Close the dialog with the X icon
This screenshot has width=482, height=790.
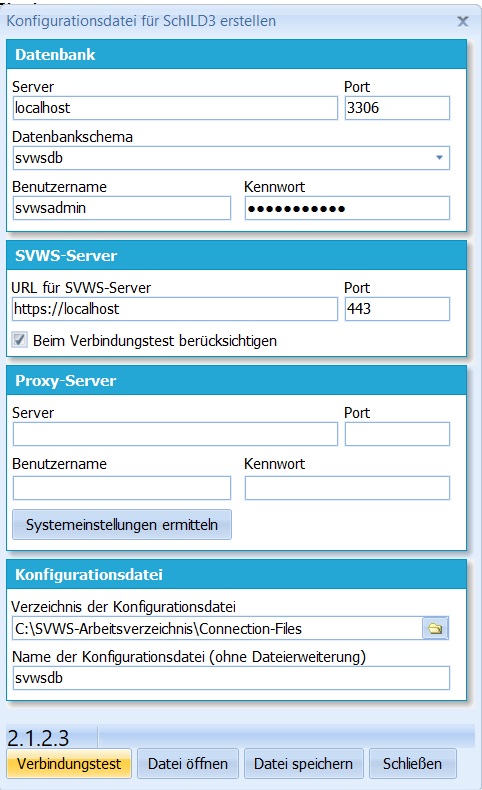[x=462, y=21]
